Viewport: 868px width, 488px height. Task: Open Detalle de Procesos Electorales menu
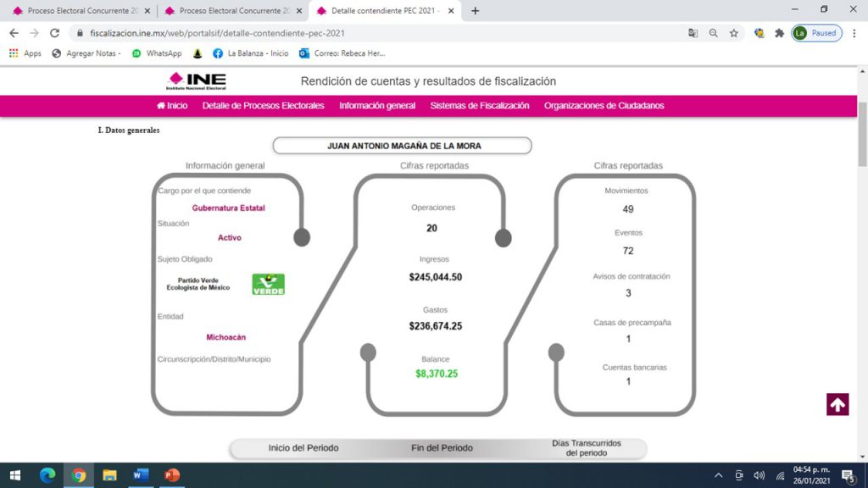[263, 106]
